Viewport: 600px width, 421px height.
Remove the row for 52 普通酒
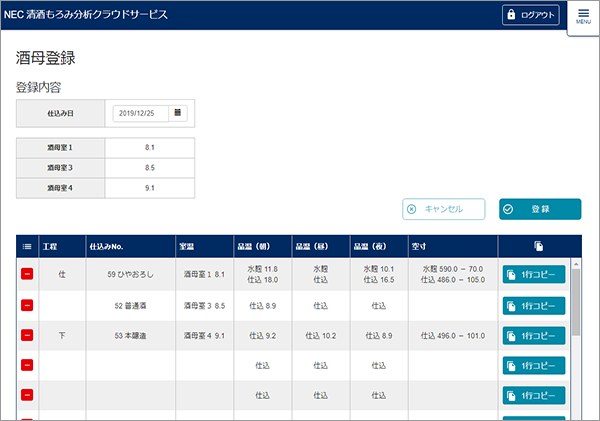click(27, 305)
